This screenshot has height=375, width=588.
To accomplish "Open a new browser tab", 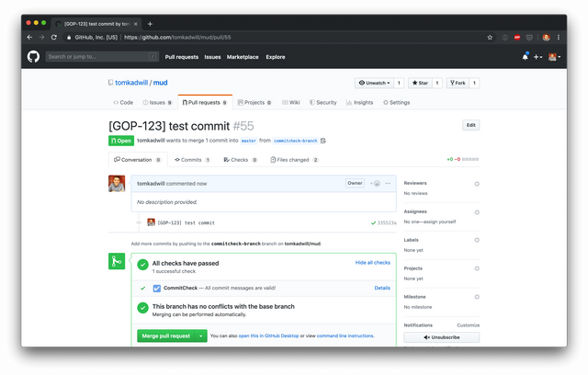I will click(150, 24).
